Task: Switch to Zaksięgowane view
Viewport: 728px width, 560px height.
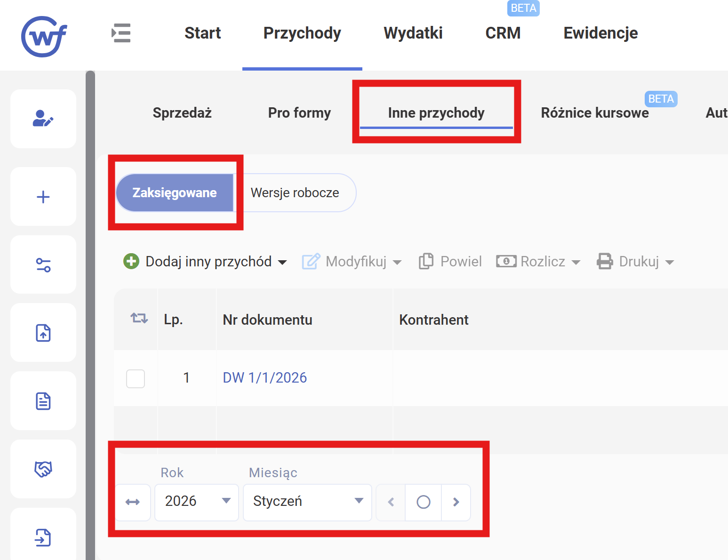Action: click(x=175, y=193)
